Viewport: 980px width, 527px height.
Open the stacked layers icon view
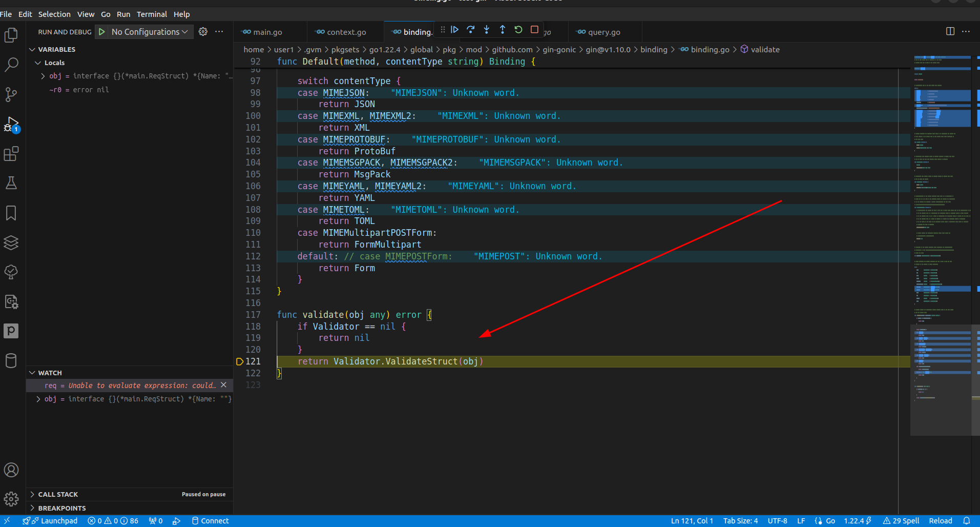[11, 242]
